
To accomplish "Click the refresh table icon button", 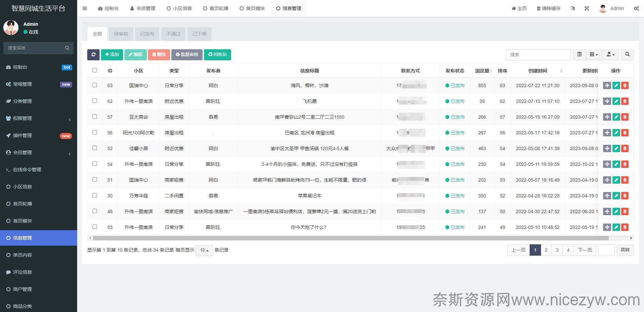I will pos(93,55).
